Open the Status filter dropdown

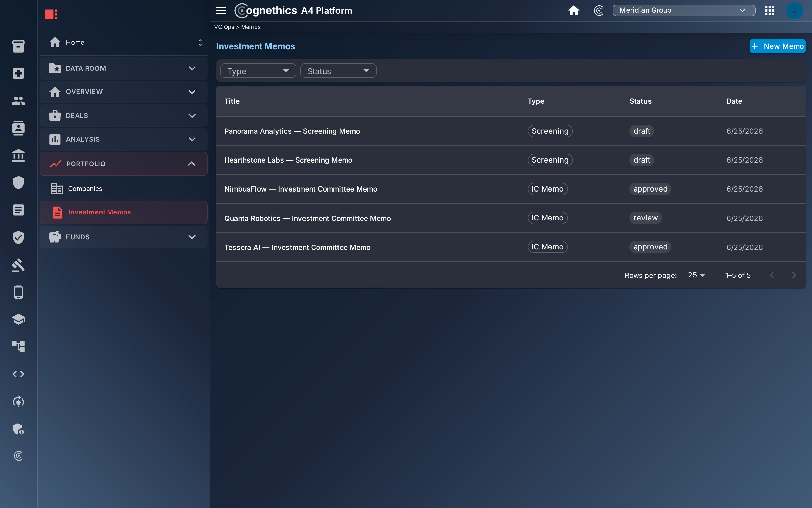point(338,71)
